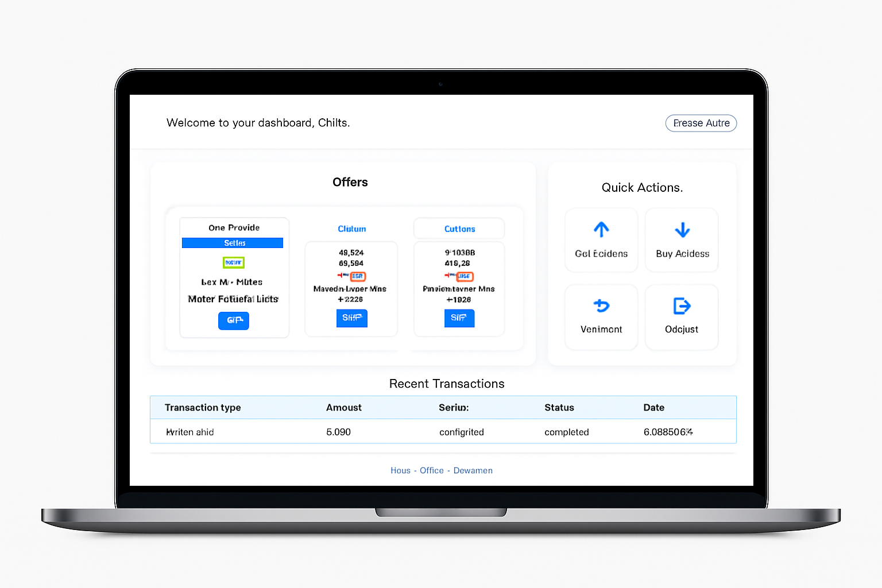Click the up arrow icon above Gel Ecidens
The width and height of the screenshot is (882, 588).
(x=601, y=230)
